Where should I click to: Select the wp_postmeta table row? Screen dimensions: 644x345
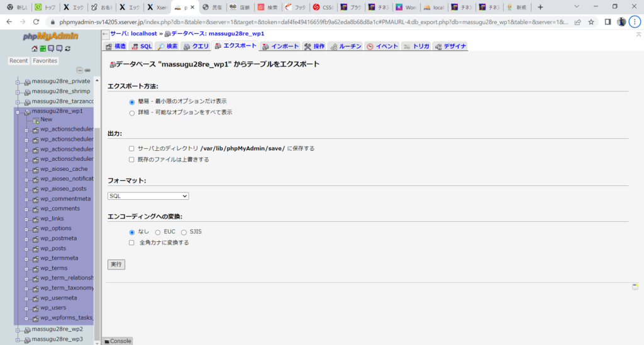(x=58, y=238)
